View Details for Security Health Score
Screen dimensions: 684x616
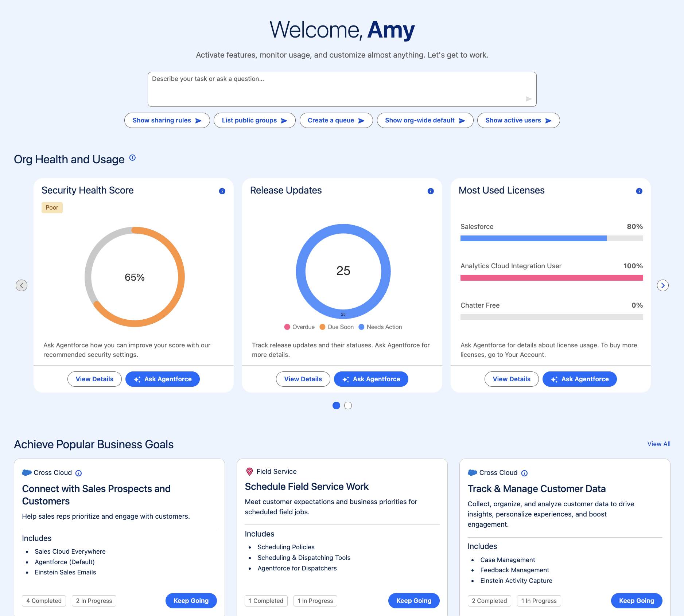[94, 379]
